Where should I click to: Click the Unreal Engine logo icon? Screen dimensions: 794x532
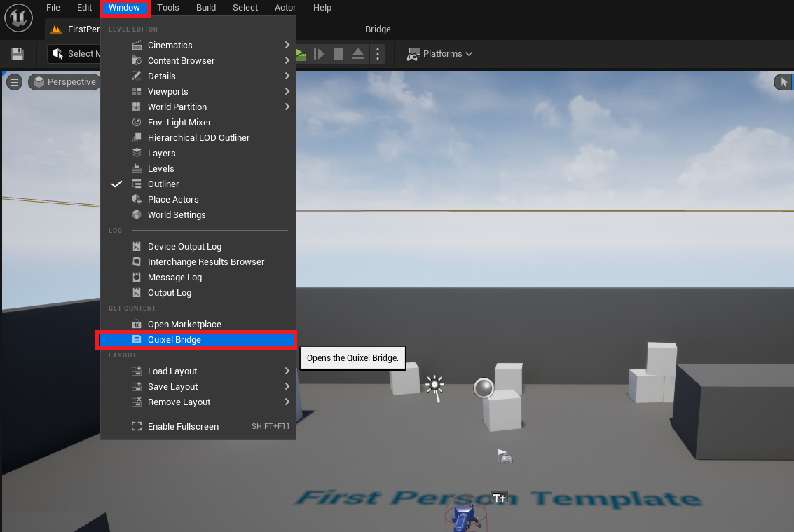click(x=18, y=18)
